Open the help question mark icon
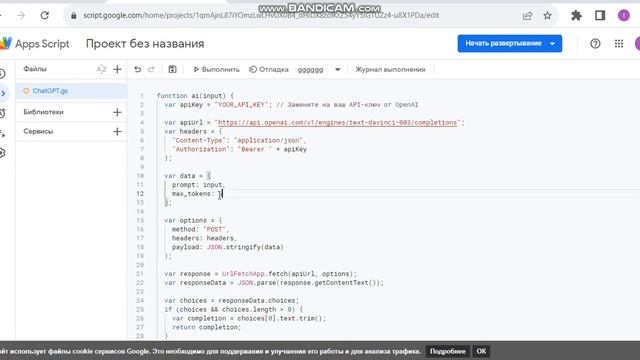Image resolution: width=640 pixels, height=360 pixels. (x=595, y=43)
